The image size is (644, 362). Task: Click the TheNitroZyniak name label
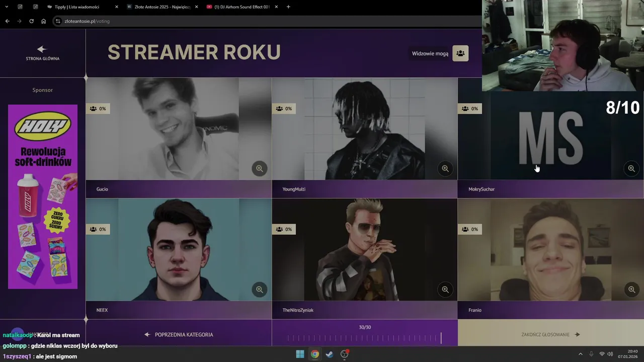point(298,310)
